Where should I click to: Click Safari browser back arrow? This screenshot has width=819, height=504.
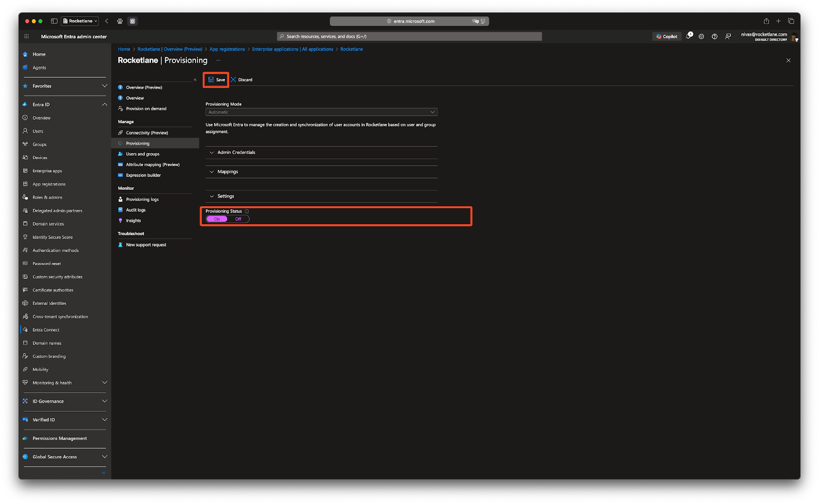(x=106, y=21)
